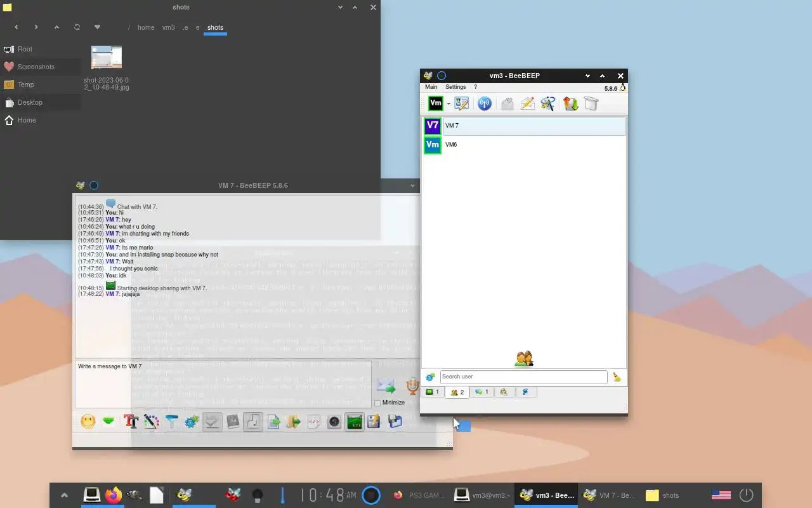The width and height of the screenshot is (812, 508).
Task: Open Firefox from the taskbar
Action: coord(114,495)
